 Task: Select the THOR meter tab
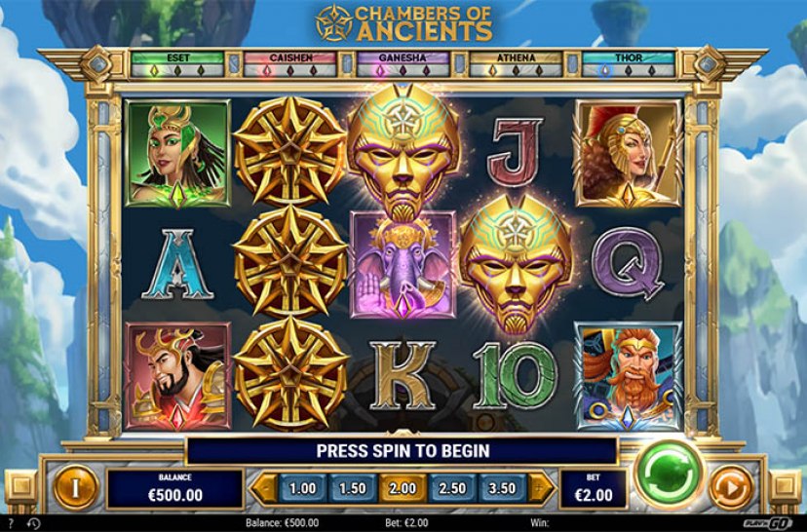629,63
